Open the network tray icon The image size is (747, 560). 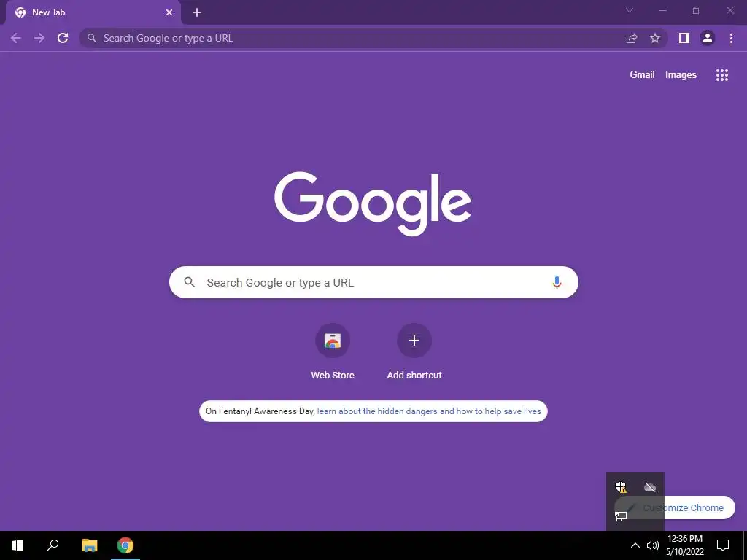coord(621,516)
